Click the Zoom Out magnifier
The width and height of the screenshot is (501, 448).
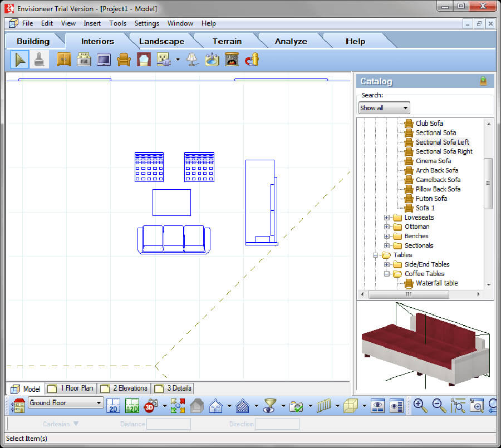[439, 406]
